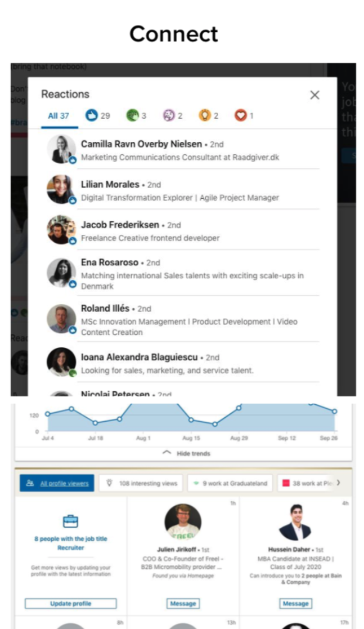This screenshot has height=629, width=364.
Task: Click the name Ena Rosaroso
Action: tap(110, 262)
